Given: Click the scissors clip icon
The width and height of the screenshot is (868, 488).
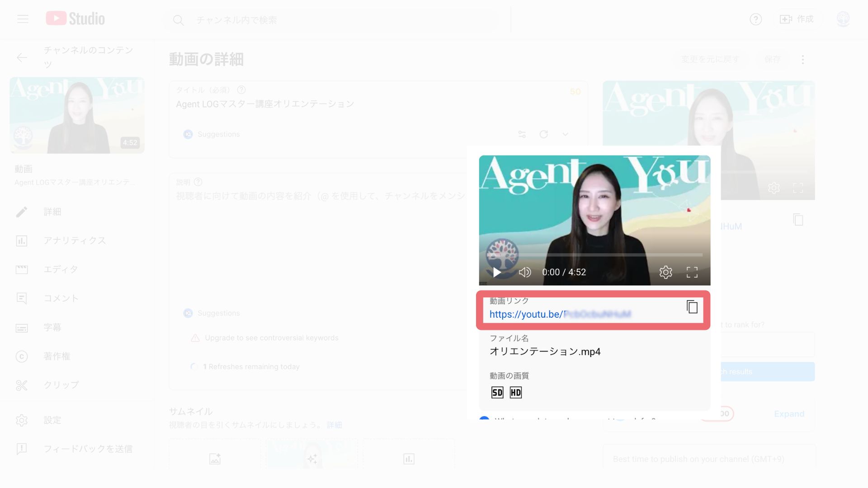Looking at the screenshot, I should 22,385.
